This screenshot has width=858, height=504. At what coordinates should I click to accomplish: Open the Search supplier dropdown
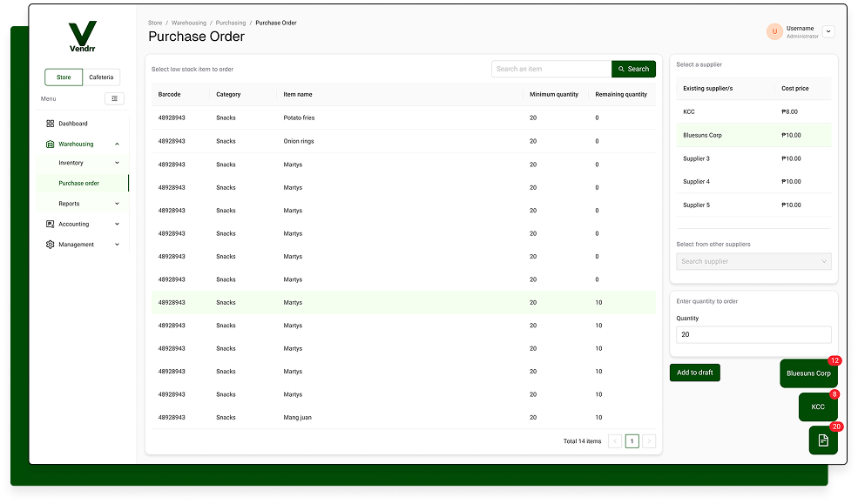coord(753,261)
